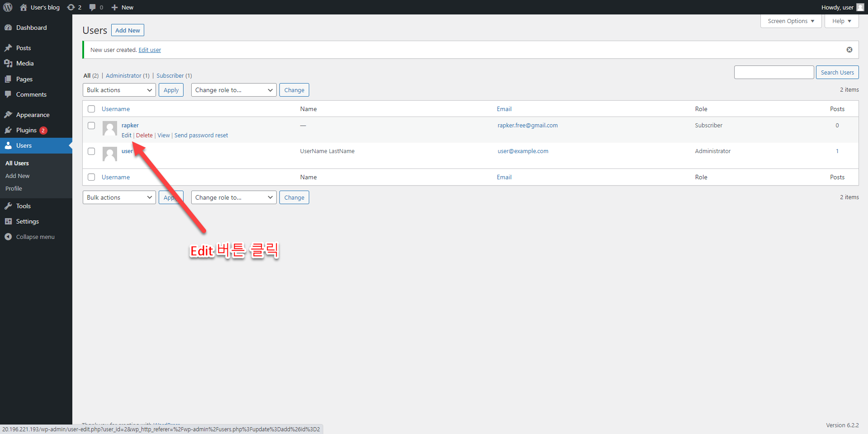Open Howdy, user account menu

(843, 7)
